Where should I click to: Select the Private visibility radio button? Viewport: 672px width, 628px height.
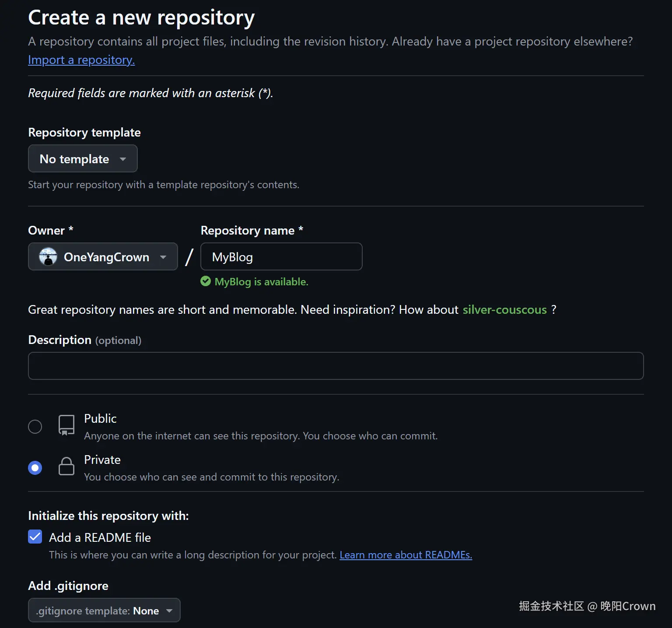click(x=35, y=468)
